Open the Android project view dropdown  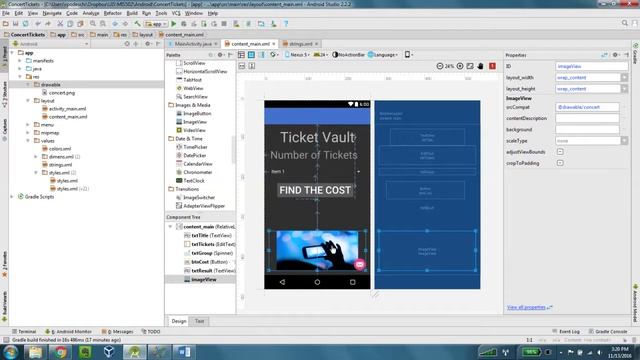(x=51, y=44)
